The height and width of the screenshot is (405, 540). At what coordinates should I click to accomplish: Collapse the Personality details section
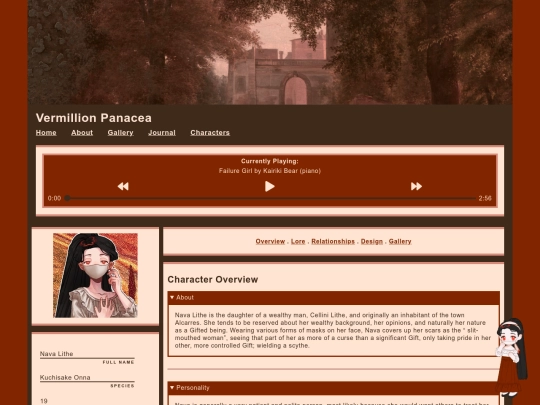pos(333,388)
